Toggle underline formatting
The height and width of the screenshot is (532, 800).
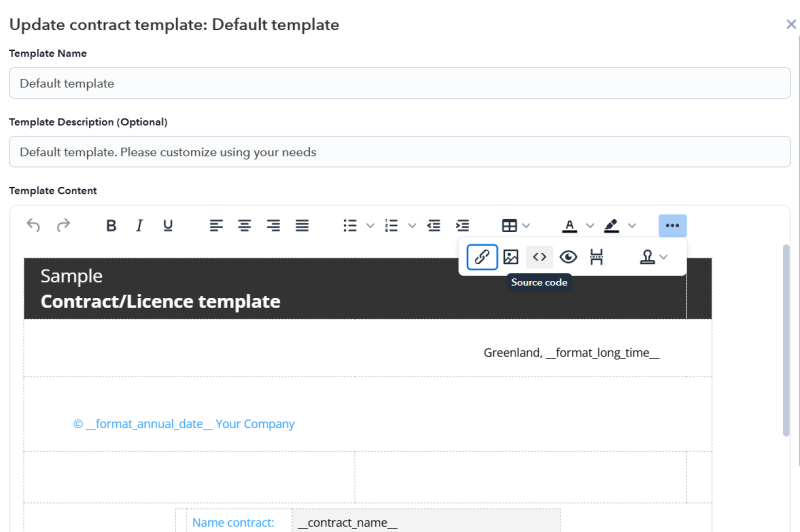168,225
